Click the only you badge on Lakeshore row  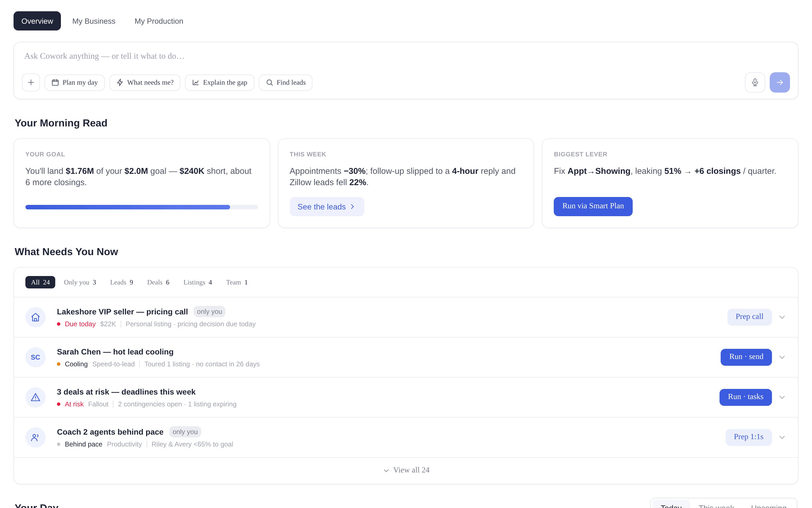tap(209, 312)
